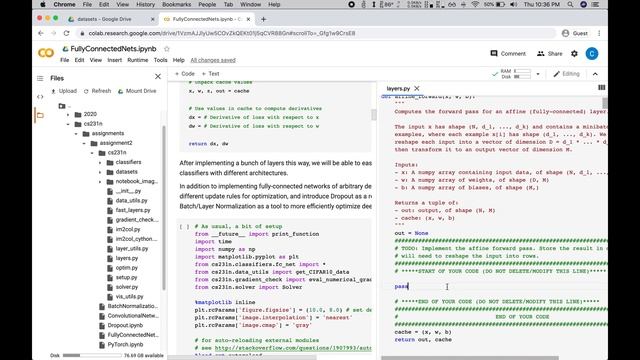Image resolution: width=640 pixels, height=360 pixels.
Task: Select gradient_check file in tree
Action: coord(136,220)
